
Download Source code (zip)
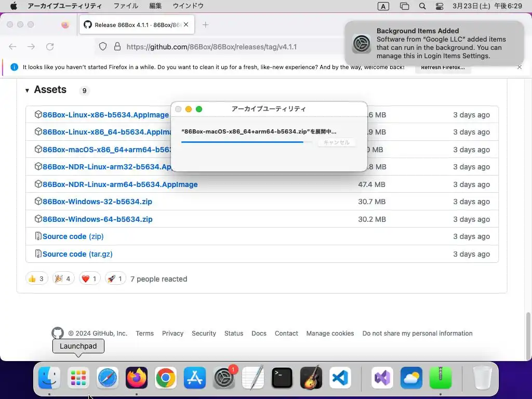[73, 236]
